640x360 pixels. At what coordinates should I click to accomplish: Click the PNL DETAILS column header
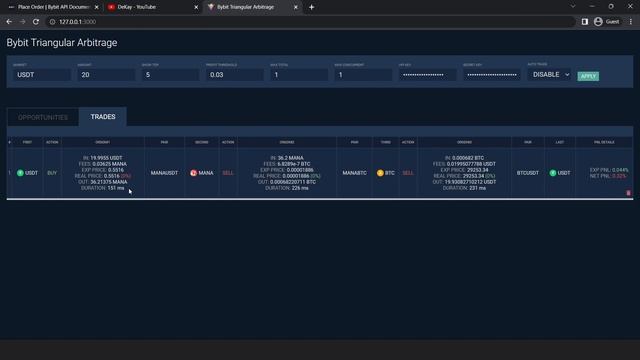click(604, 142)
